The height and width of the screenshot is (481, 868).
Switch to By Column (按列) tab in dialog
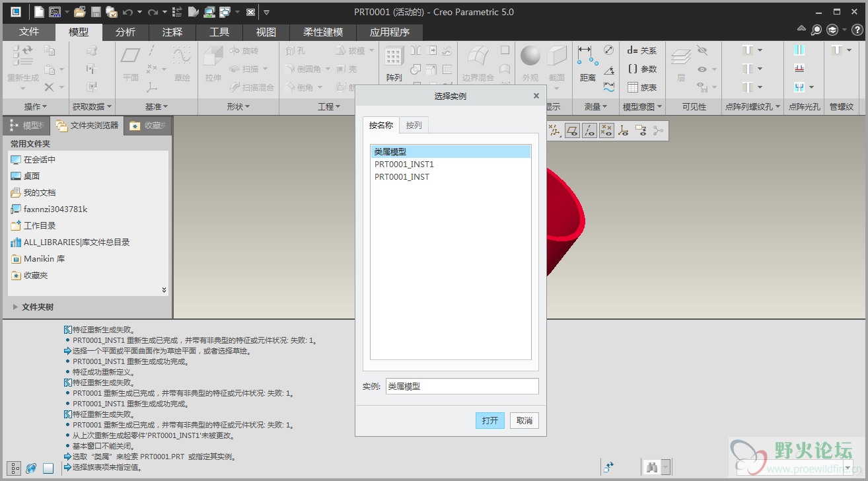pyautogui.click(x=414, y=125)
